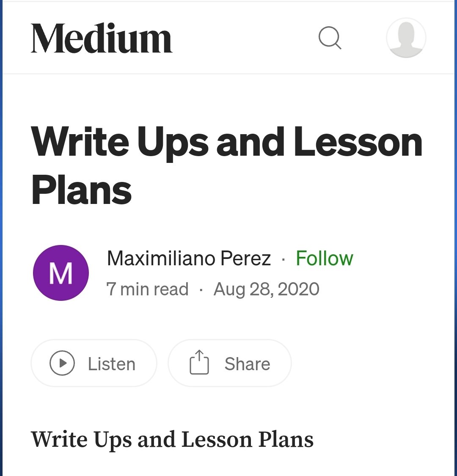The width and height of the screenshot is (457, 476).
Task: Click the dot separator before Follow
Action: (x=283, y=259)
